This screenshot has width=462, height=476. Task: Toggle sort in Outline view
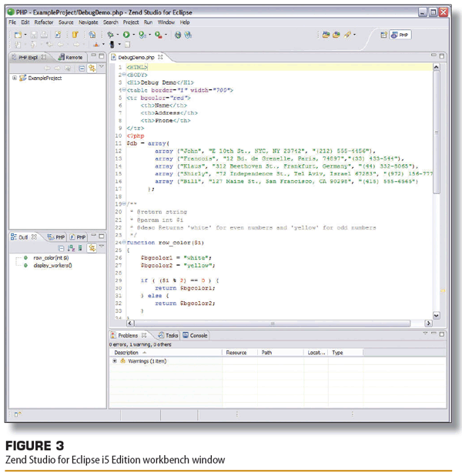(72, 248)
